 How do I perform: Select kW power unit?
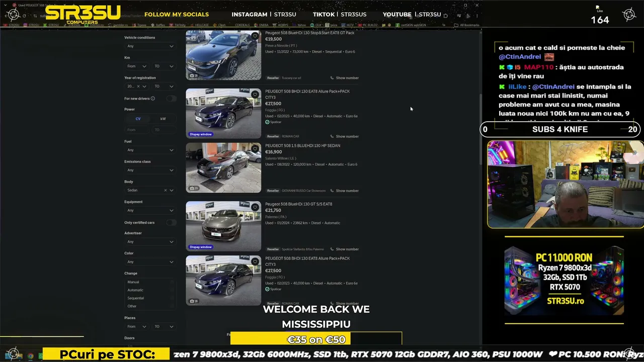163,119
